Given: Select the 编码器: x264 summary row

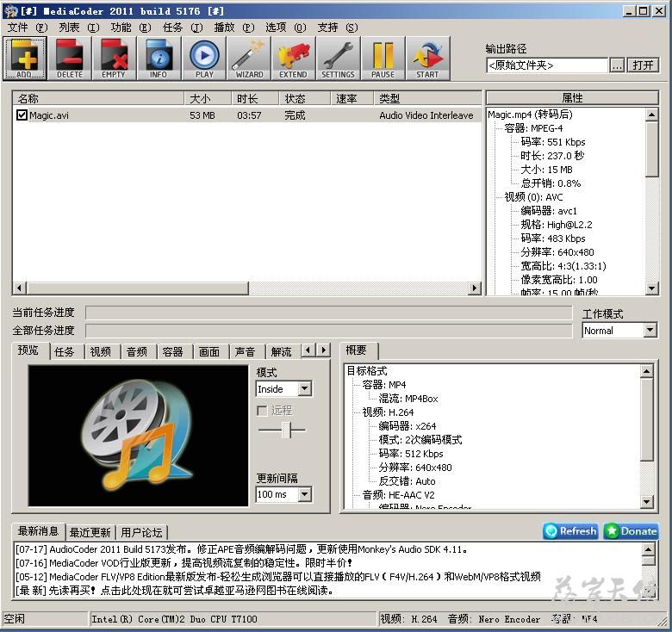Looking at the screenshot, I should click(x=408, y=426).
